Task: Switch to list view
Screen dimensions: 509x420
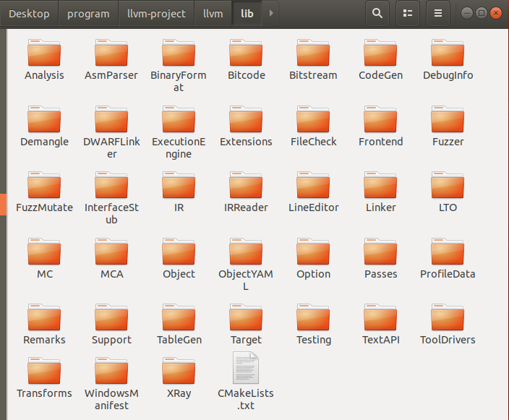Action: (x=408, y=13)
